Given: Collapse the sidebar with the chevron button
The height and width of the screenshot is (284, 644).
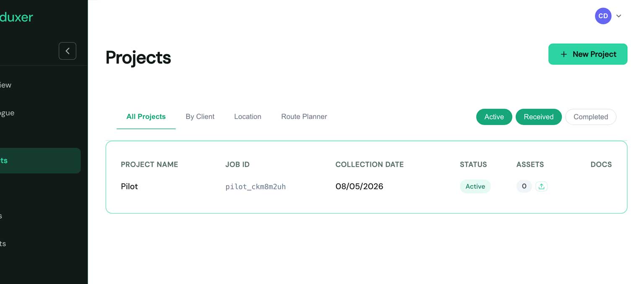Looking at the screenshot, I should pos(68,51).
